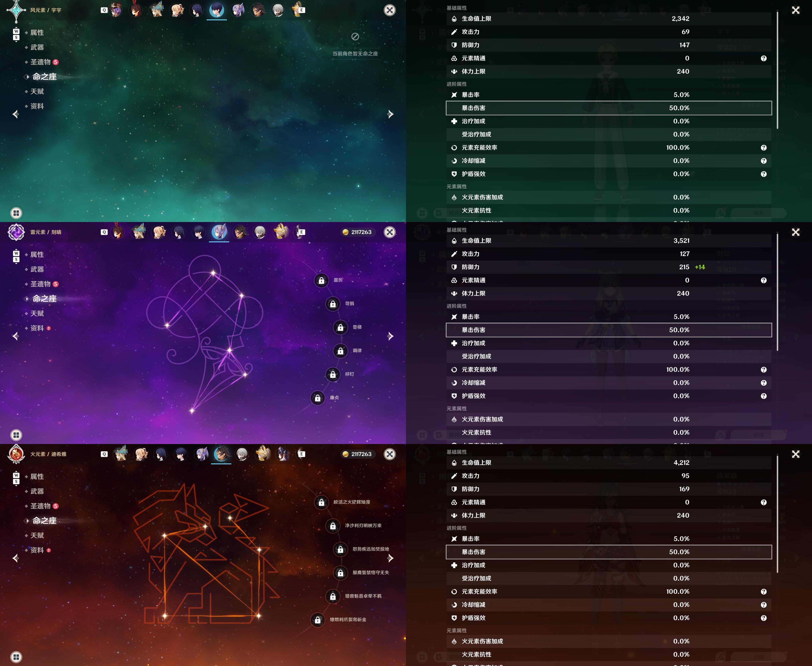
Task: Select the 燎燃利爪帛祈金 locked constellation
Action: point(318,620)
